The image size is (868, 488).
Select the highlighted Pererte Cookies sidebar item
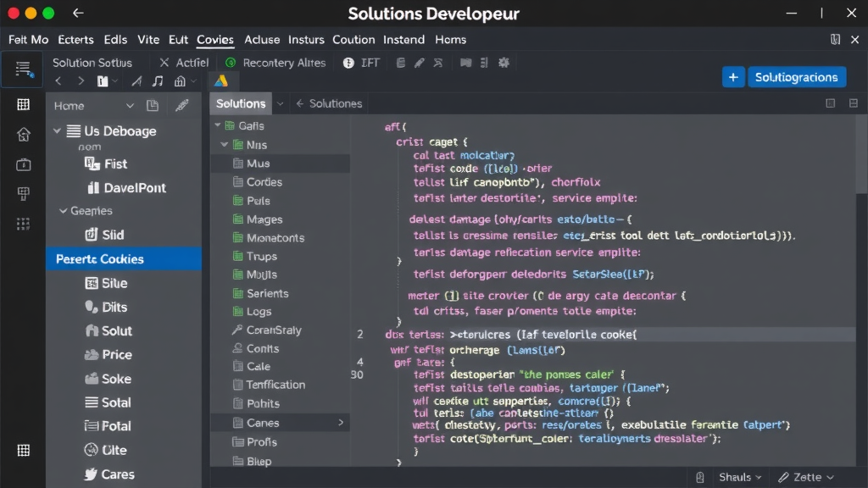(x=100, y=258)
